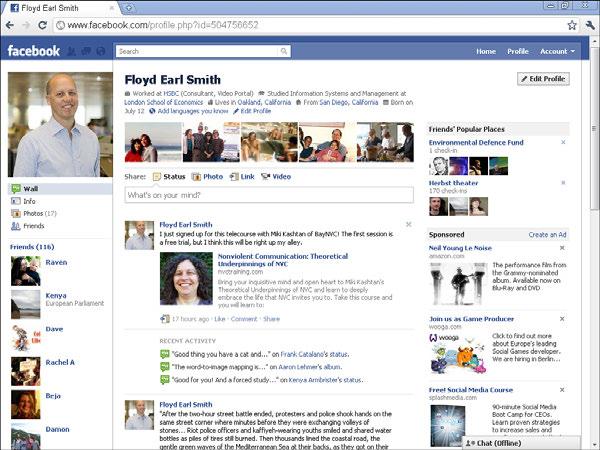Close the Neil Young Le Noise ad
Screen dimensions: 600x450
tap(562, 248)
